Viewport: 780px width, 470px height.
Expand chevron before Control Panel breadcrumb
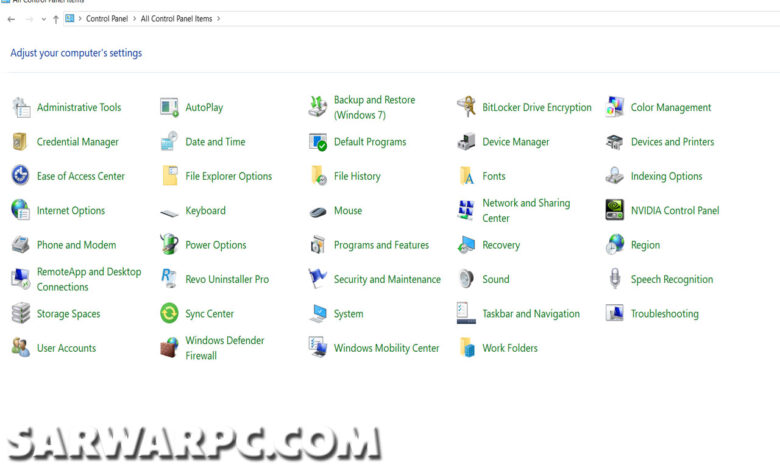point(80,19)
